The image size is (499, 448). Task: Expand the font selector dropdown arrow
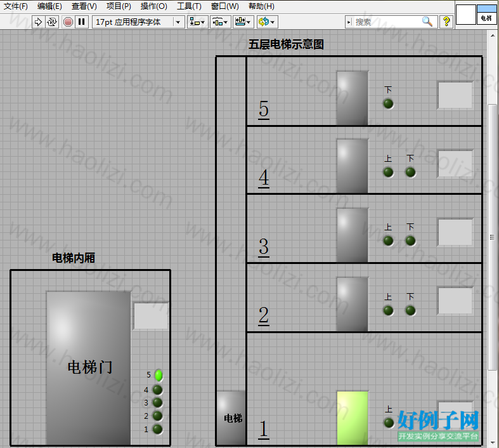click(178, 22)
